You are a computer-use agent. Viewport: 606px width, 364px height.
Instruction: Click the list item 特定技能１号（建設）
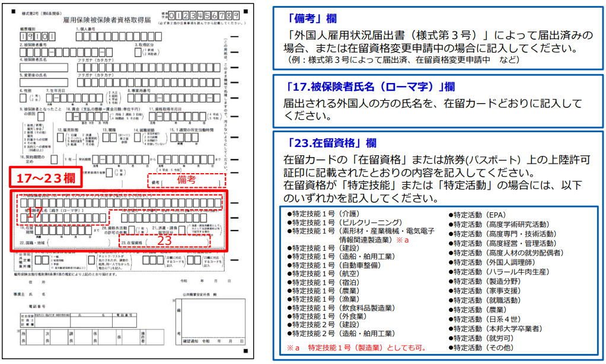tap(323, 248)
